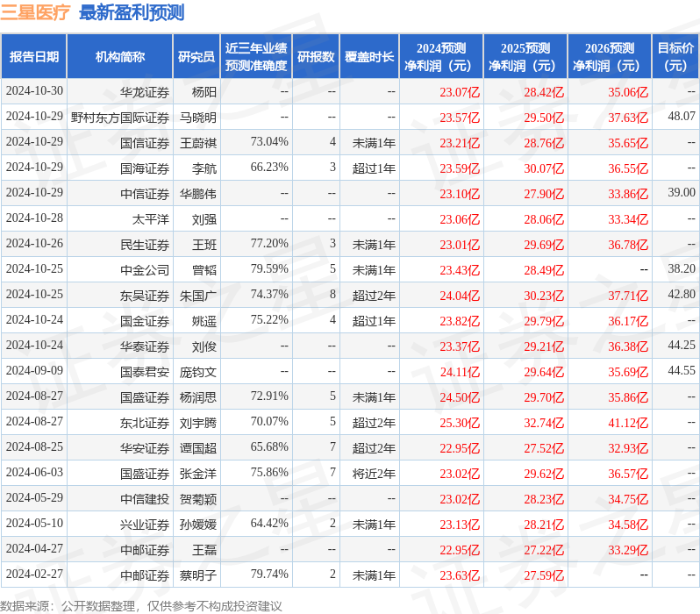Screen dimensions: 700x614
Task: Click target price 44.25
Action: pyautogui.click(x=682, y=346)
